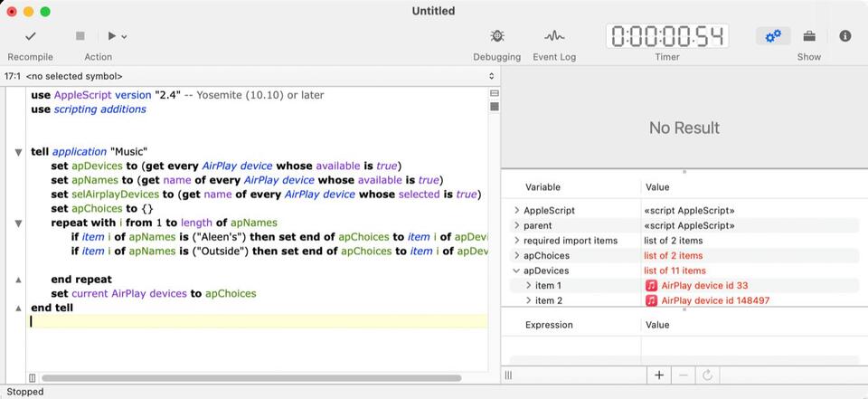
Task: Click the value "list of 11 items"
Action: point(675,271)
